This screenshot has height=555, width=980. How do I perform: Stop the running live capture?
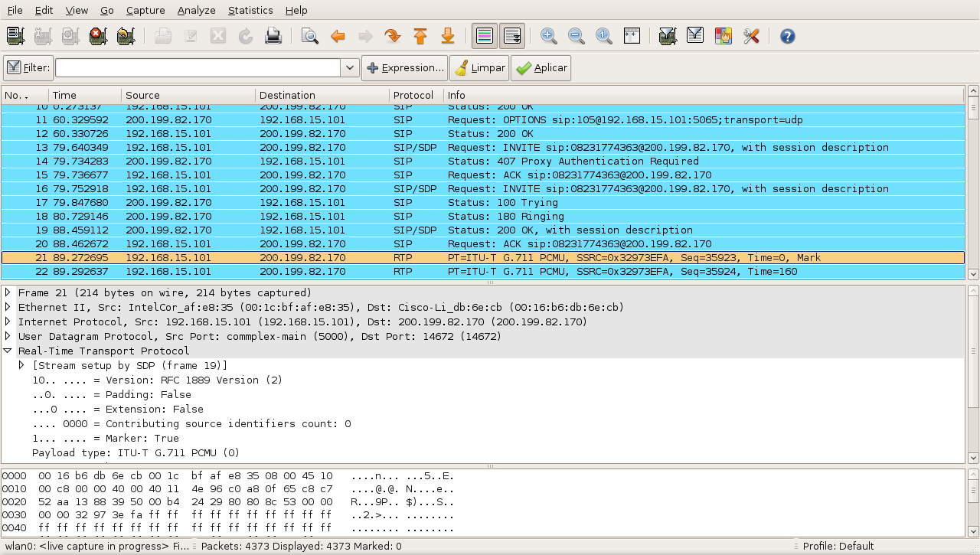(x=98, y=36)
